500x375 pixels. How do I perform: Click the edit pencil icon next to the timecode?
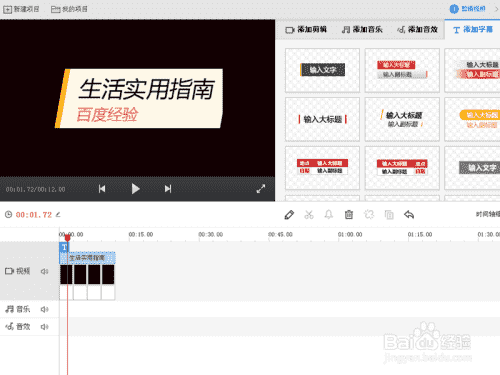click(x=58, y=215)
